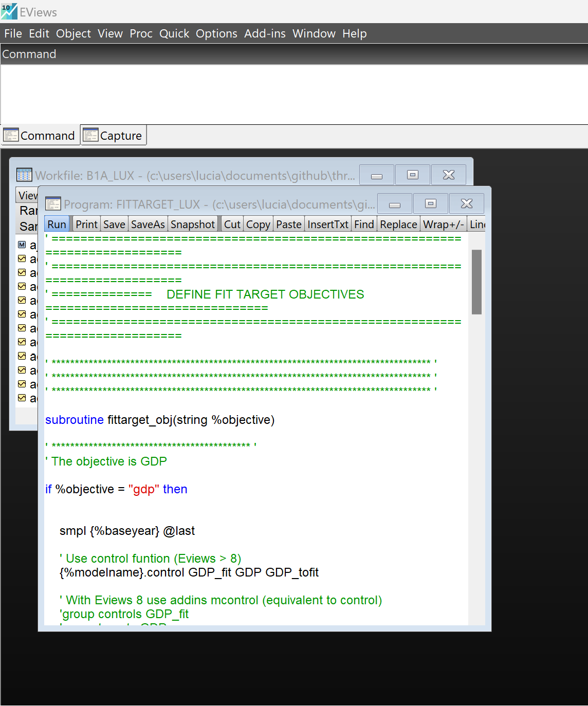Open the Add-ins menu
Screen dimensions: 588x706
tap(265, 33)
